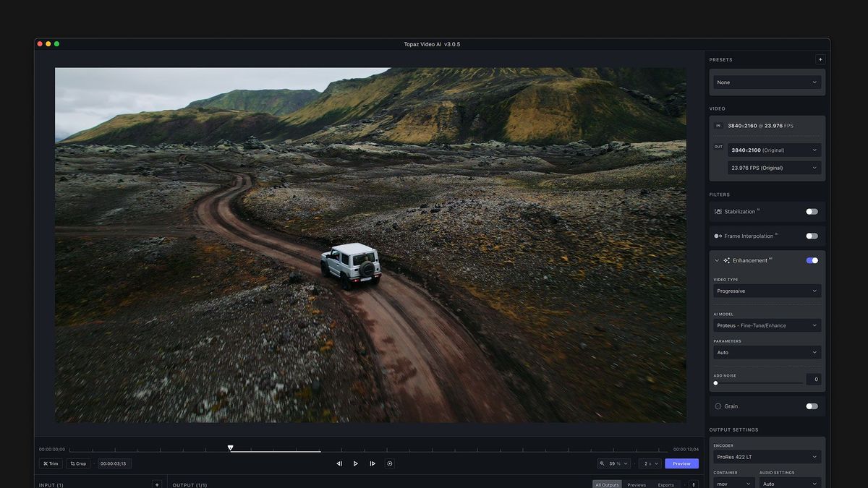Click the zoom magnifier icon near playback controls
Viewport: 868px width, 488px height.
tap(603, 463)
